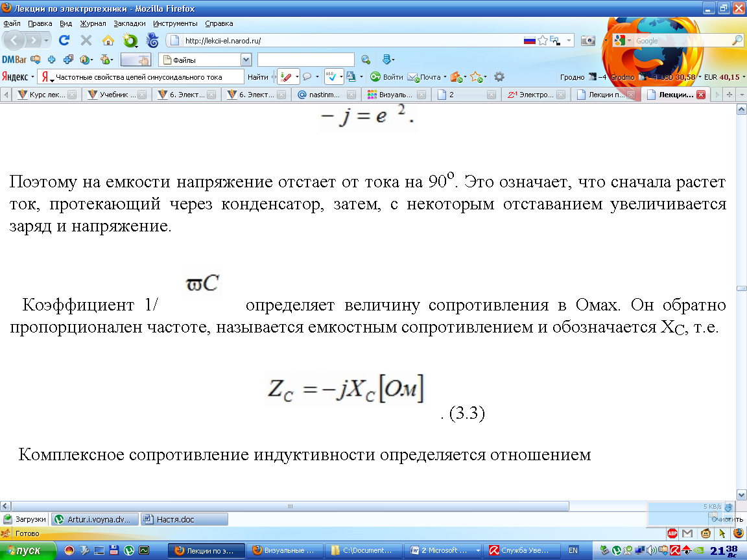Click the blue seahorse toolbar icon
This screenshot has height=560, width=747.
[152, 40]
